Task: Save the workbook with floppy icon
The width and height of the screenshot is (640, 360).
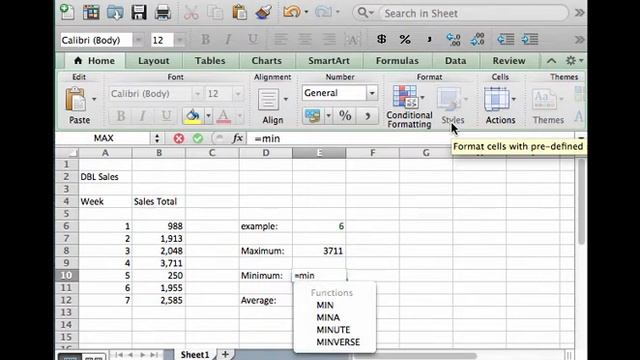Action: [x=139, y=12]
